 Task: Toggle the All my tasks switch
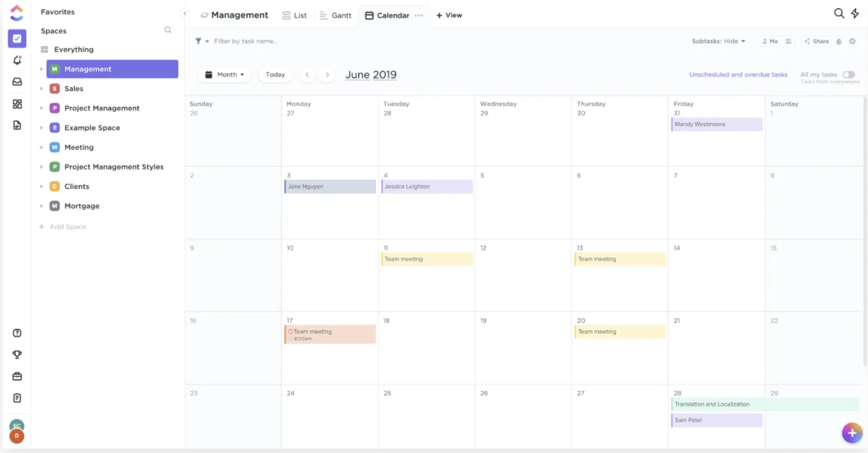(849, 74)
